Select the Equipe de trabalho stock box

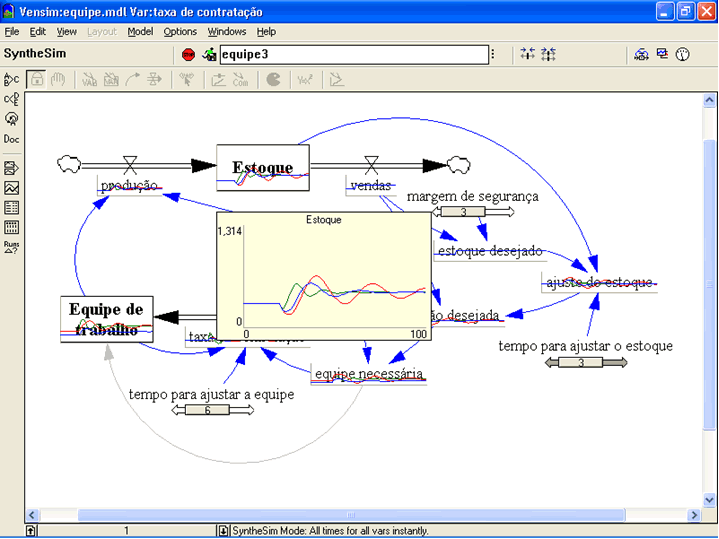[107, 320]
